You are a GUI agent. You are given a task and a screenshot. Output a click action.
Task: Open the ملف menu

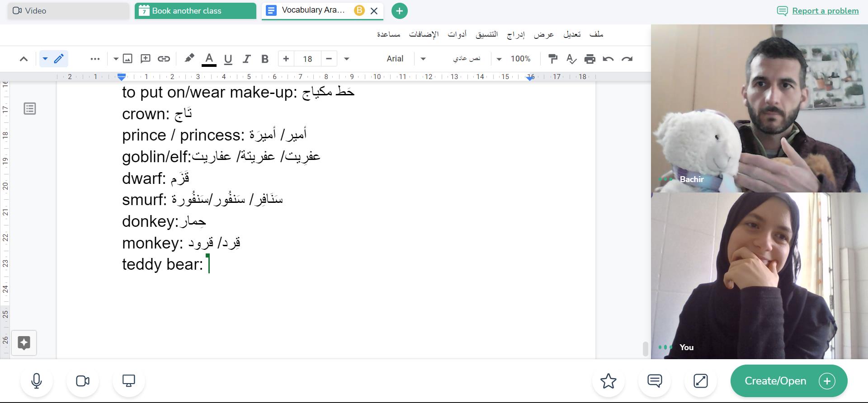point(596,34)
